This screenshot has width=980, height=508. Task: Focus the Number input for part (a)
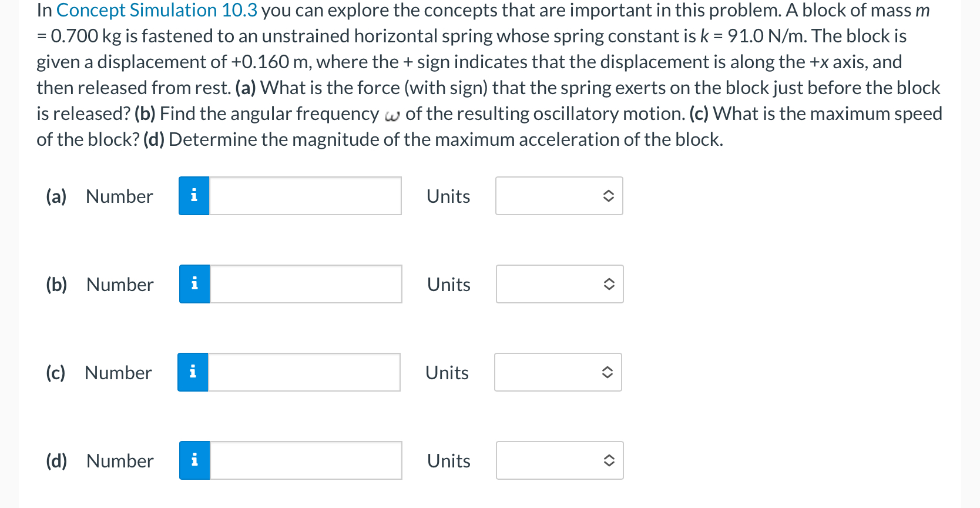(306, 196)
